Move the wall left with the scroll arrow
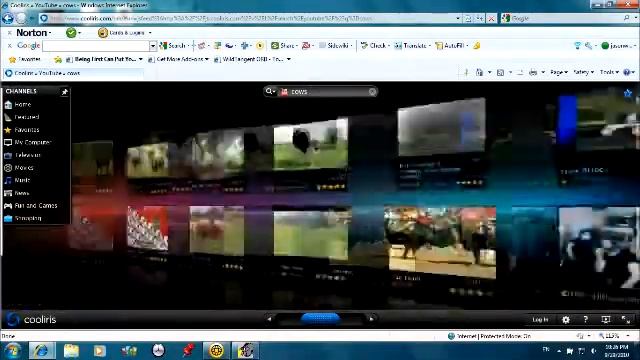Image resolution: width=640 pixels, height=360 pixels. [x=269, y=319]
